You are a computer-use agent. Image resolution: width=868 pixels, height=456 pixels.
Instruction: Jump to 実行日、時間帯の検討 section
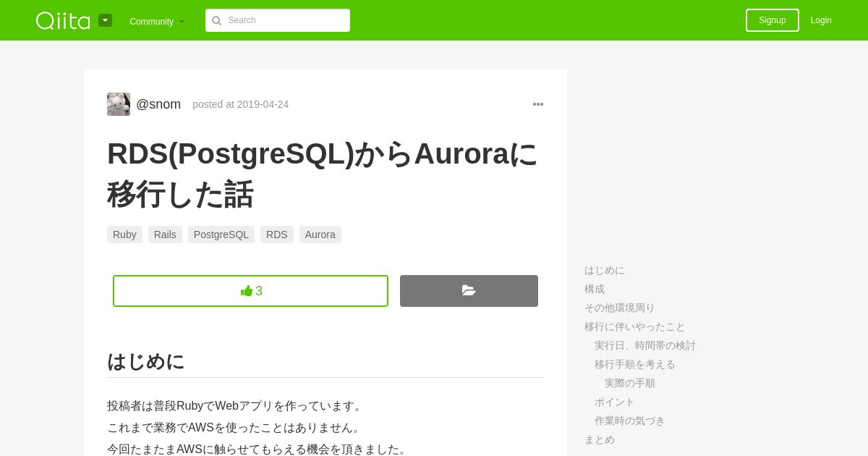645,345
